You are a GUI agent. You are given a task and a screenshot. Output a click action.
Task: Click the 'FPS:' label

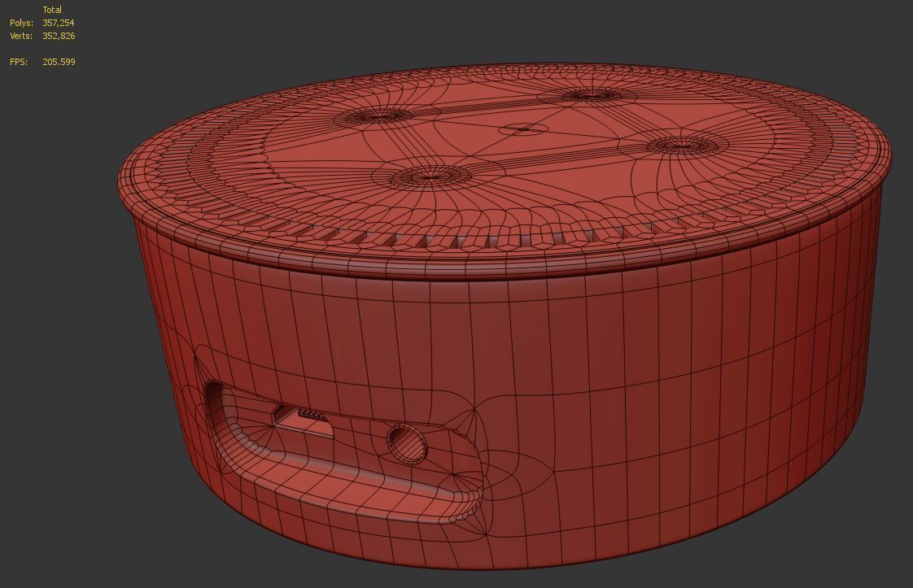point(19,62)
